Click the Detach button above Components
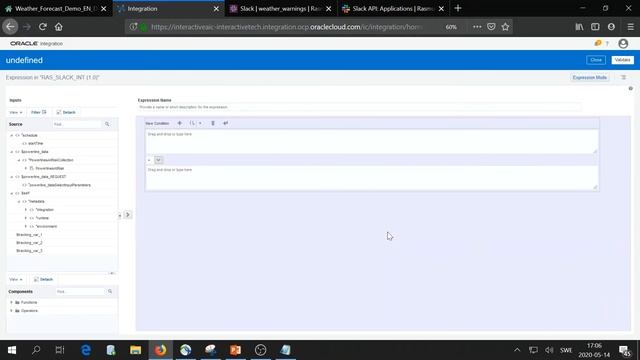Viewport: 640px width, 360px height. (x=44, y=280)
